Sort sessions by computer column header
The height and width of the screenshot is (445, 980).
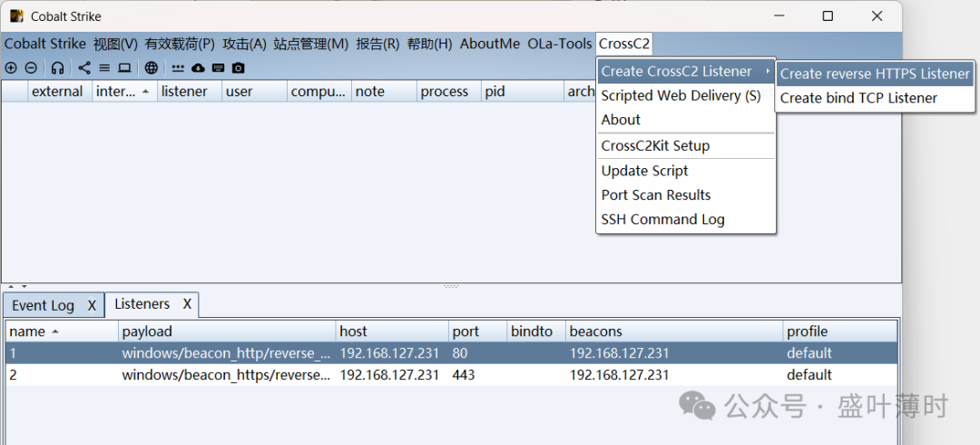coord(319,92)
